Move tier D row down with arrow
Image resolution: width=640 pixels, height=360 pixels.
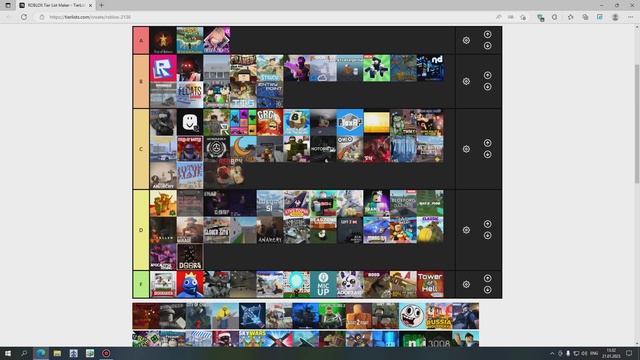tap(487, 235)
